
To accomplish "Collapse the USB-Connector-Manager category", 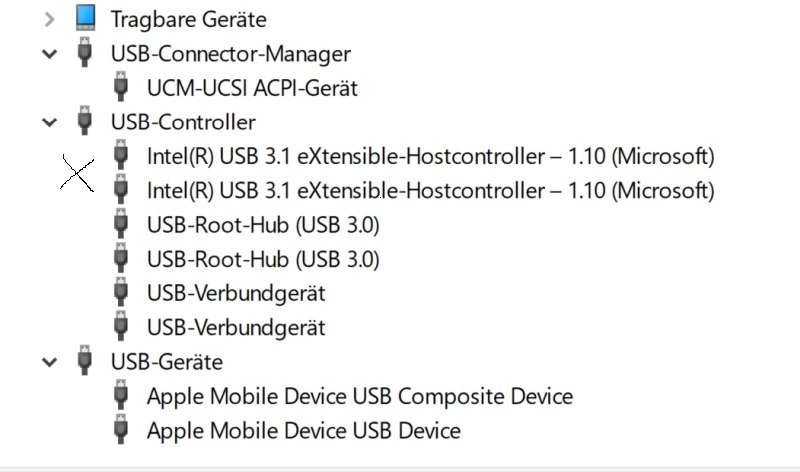I will pyautogui.click(x=49, y=54).
